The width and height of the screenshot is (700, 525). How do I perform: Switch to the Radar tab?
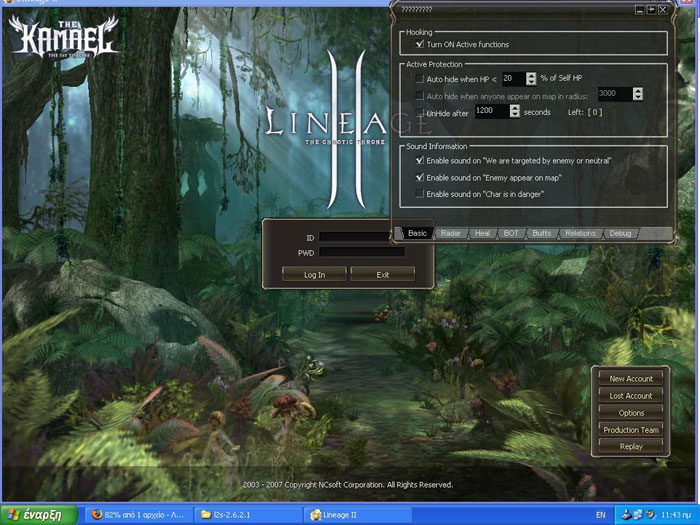450,233
